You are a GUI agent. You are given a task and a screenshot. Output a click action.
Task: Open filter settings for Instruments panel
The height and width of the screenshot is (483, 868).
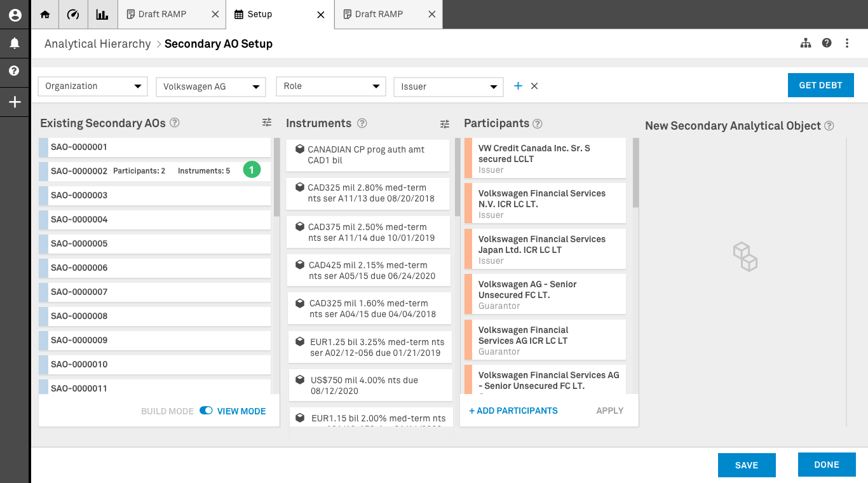pos(445,124)
